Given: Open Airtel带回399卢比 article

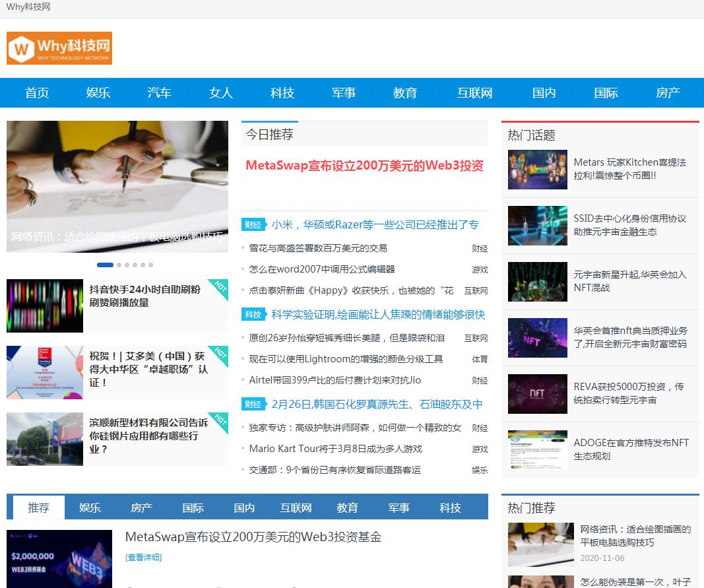Looking at the screenshot, I should (x=335, y=380).
